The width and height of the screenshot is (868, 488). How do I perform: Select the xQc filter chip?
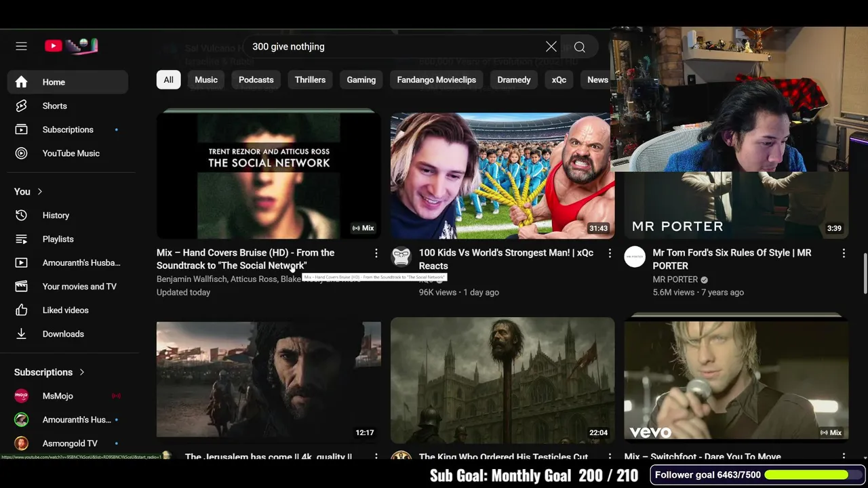click(559, 80)
